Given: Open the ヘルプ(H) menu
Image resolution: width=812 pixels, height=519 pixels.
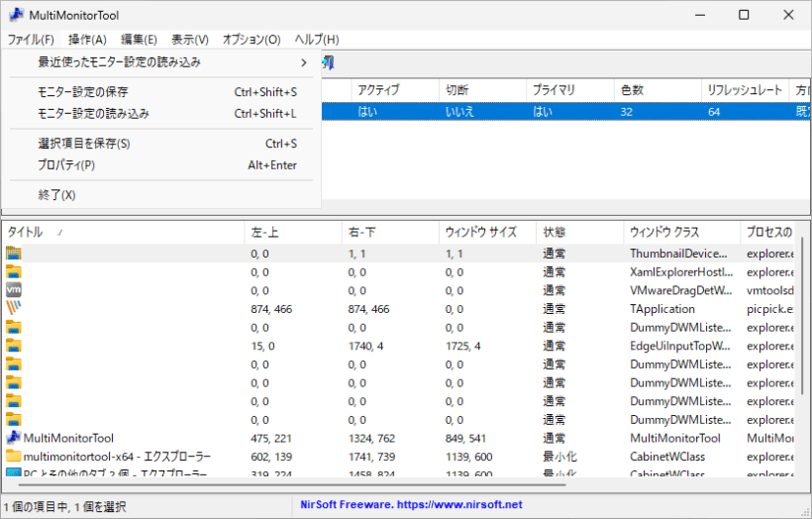Looking at the screenshot, I should [x=317, y=40].
